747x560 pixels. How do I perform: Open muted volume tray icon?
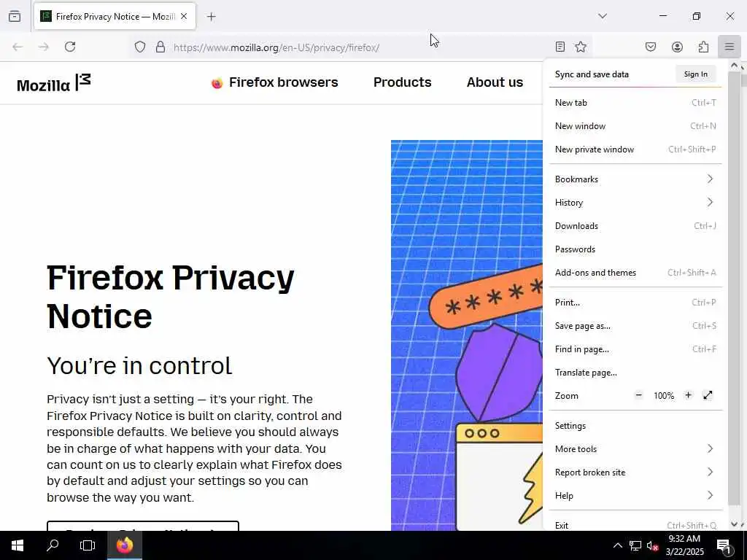click(x=653, y=545)
